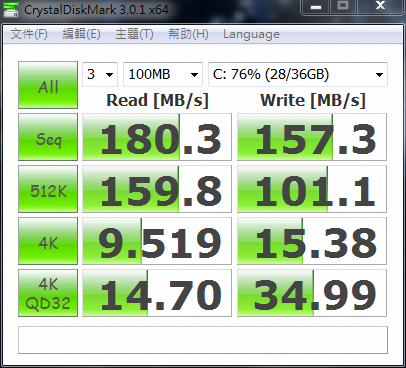Maximize the CrystalDiskMark window
406x368 pixels.
[343, 7]
